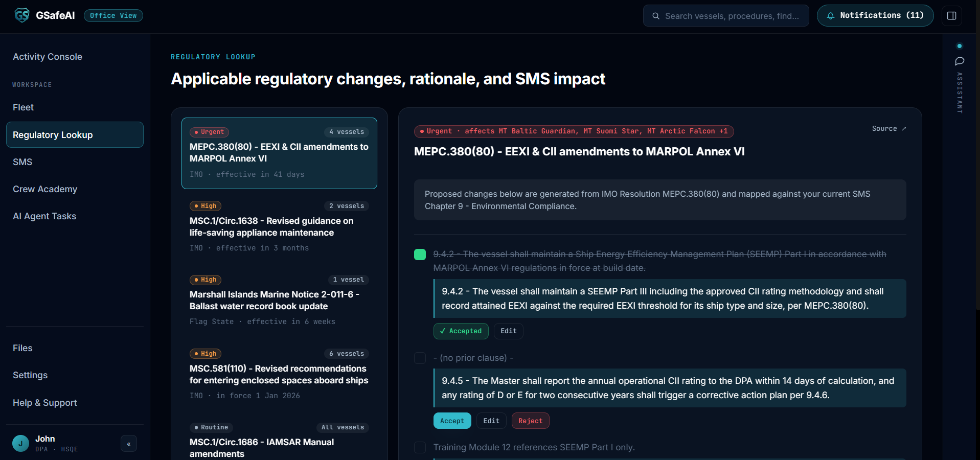Click the 9.4.2 proposed SEEMP Part III clause
Screen dimensions: 980x460
point(670,298)
